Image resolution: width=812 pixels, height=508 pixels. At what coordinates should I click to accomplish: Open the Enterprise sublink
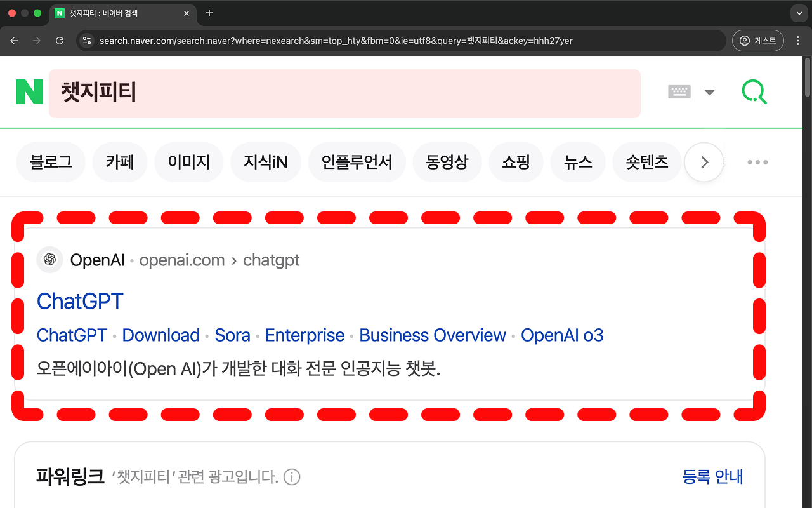click(305, 335)
